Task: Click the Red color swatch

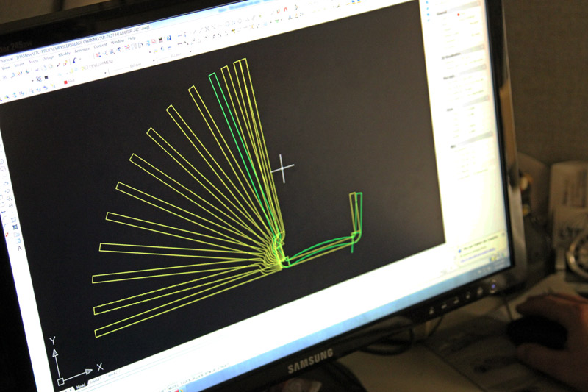Action: point(65,82)
